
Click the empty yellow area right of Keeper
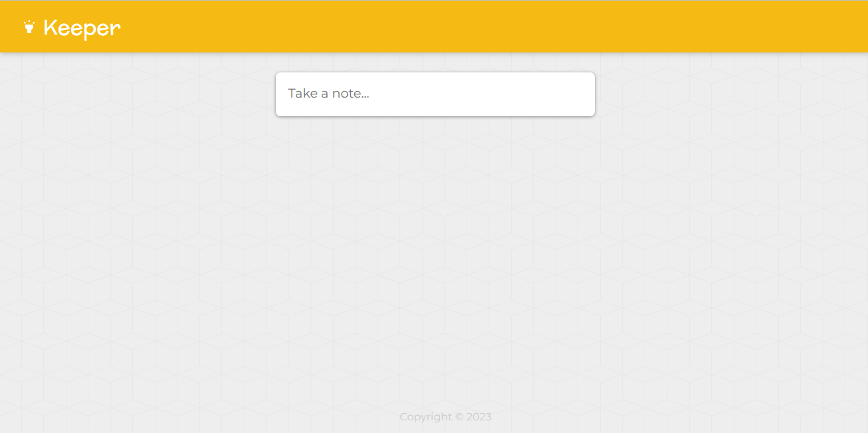coord(492,27)
